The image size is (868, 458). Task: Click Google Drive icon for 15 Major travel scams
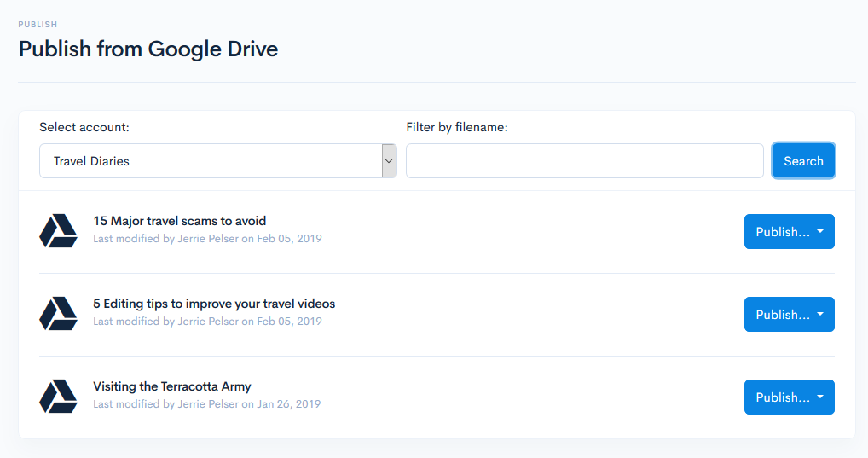58,231
